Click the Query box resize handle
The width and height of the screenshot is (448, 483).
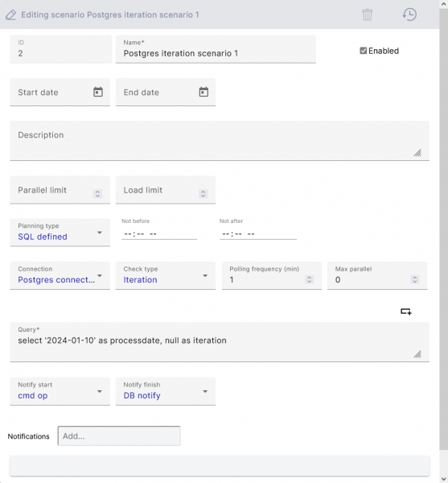click(417, 354)
